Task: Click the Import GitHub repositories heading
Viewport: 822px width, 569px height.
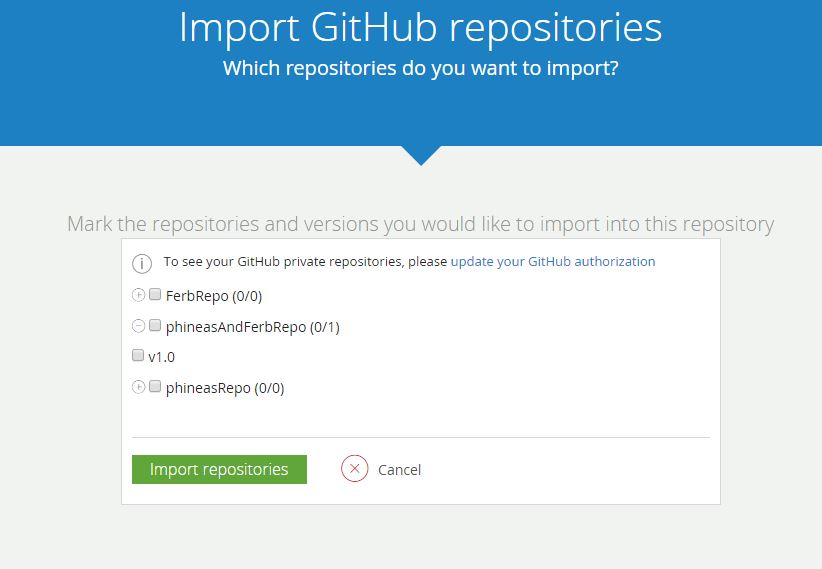Action: [x=420, y=28]
